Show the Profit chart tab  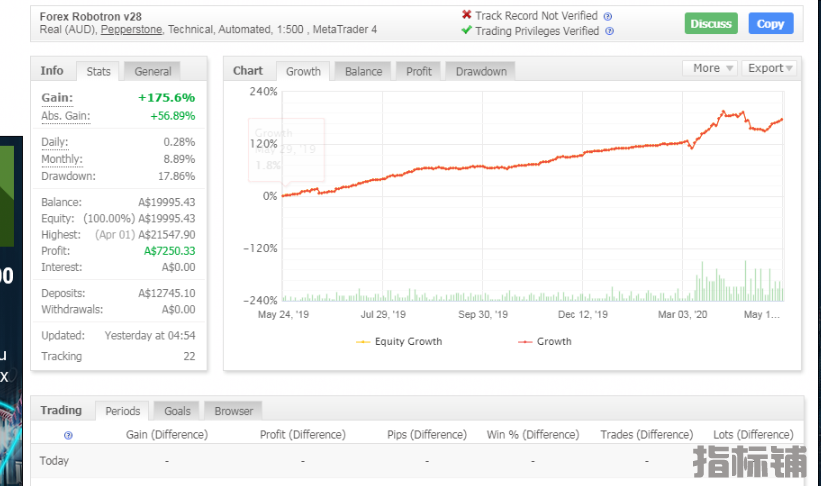(x=419, y=71)
